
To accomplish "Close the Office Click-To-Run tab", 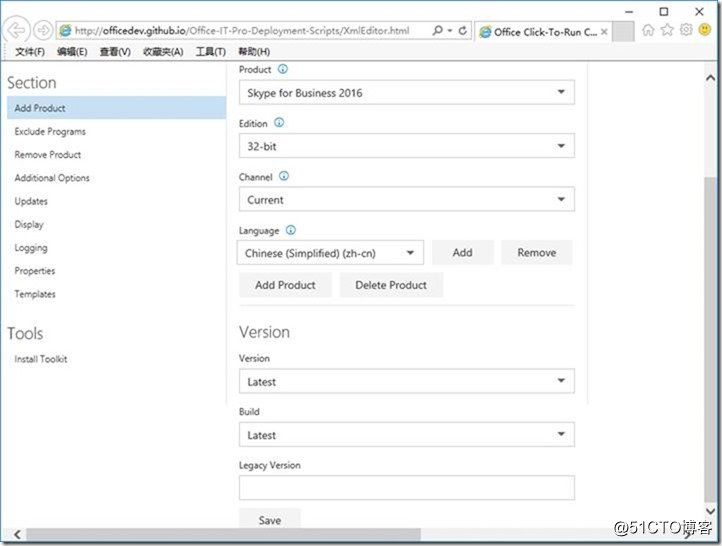I will (604, 32).
